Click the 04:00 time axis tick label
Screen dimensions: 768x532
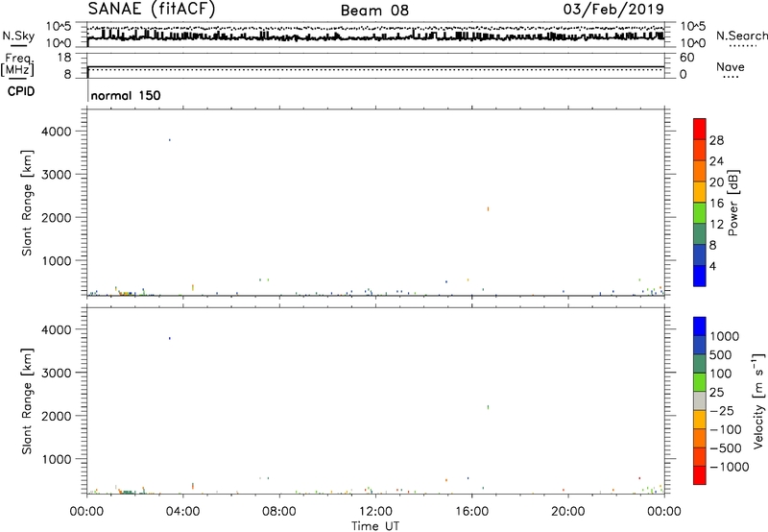[183, 512]
